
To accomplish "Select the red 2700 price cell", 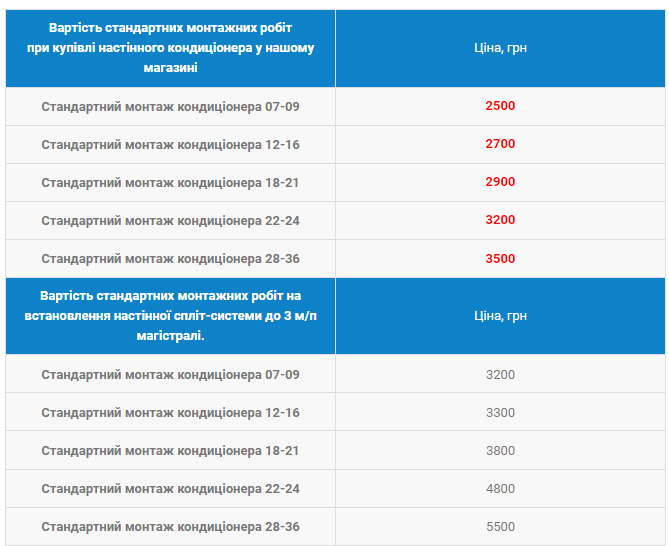I will point(500,144).
